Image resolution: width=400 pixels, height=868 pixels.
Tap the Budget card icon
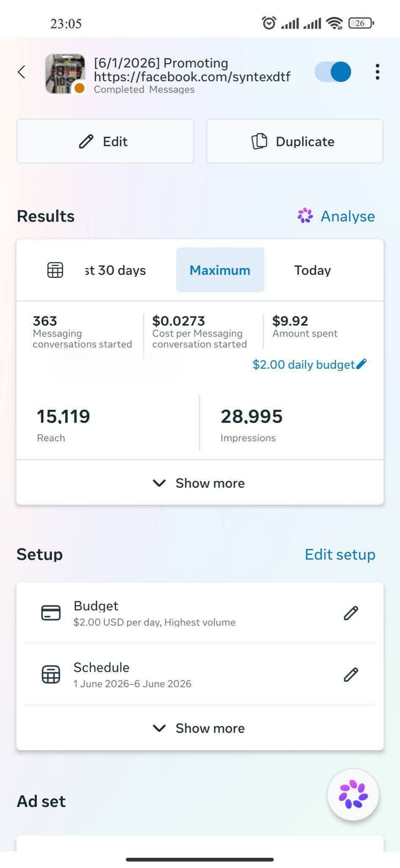click(51, 613)
